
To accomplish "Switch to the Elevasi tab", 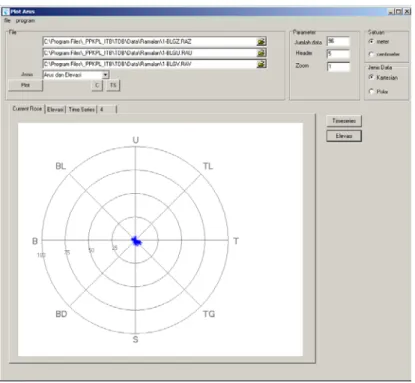I will (x=55, y=109).
